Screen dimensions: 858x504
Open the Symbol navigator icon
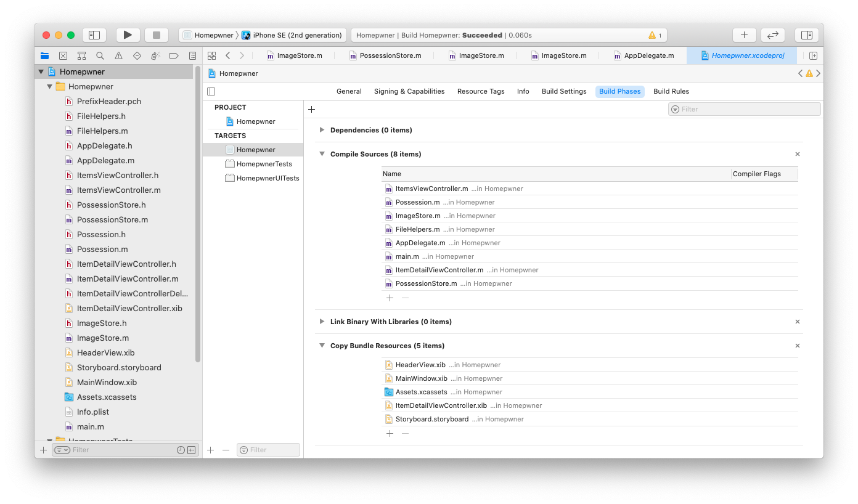(x=81, y=55)
